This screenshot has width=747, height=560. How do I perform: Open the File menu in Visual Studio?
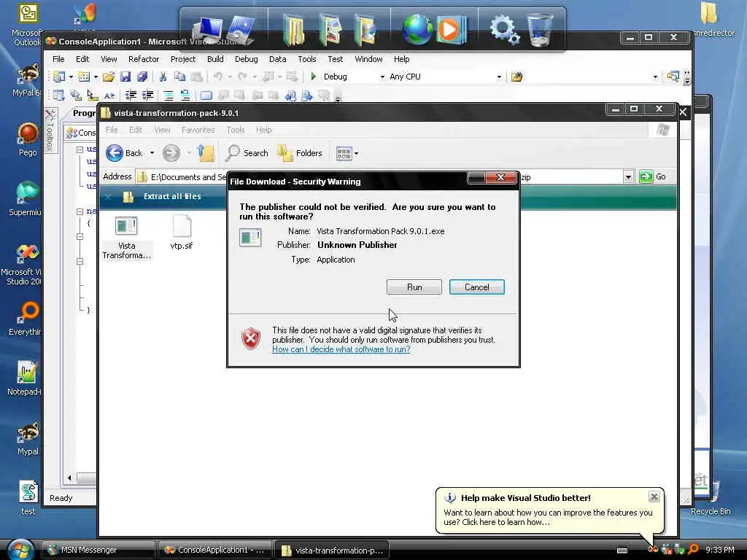58,59
